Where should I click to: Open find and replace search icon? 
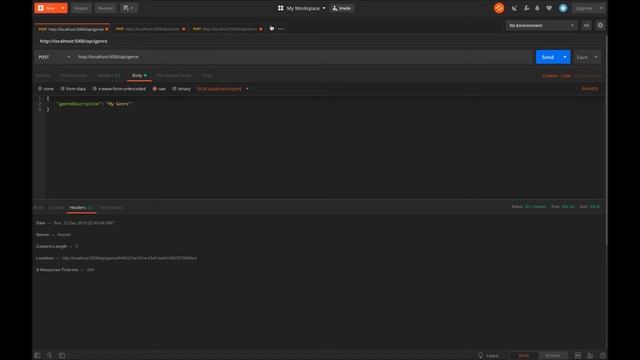pyautogui.click(x=49, y=356)
